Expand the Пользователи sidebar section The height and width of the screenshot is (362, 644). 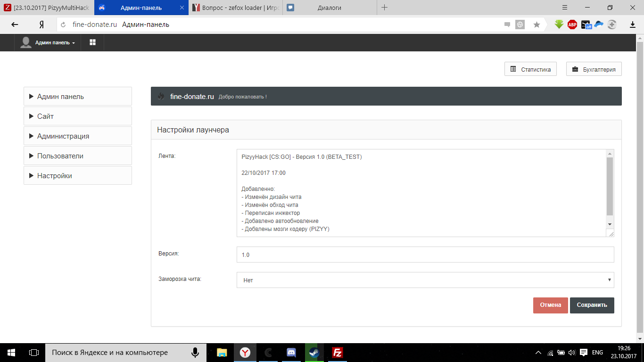(77, 156)
